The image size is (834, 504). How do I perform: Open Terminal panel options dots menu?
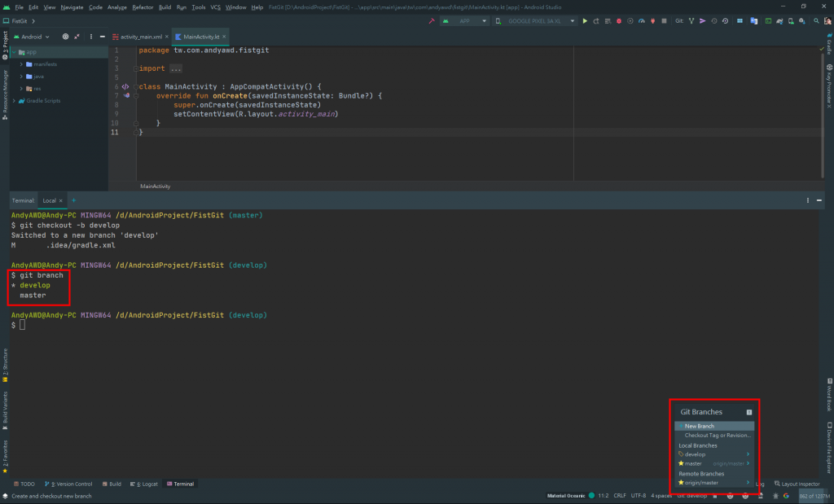pyautogui.click(x=807, y=200)
